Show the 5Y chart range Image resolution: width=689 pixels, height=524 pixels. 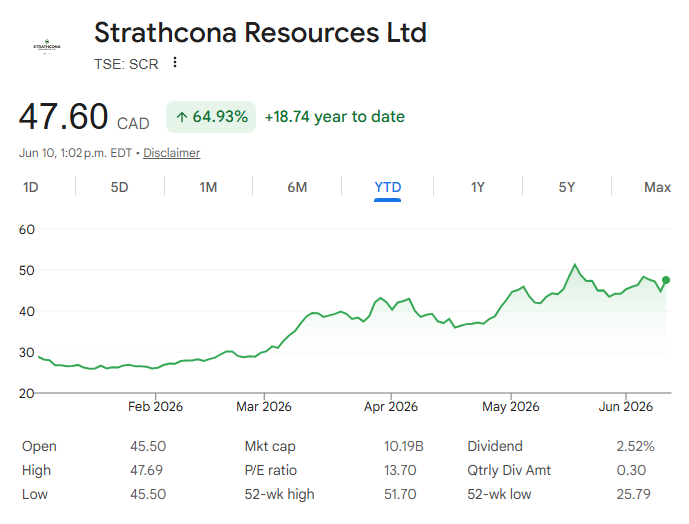(566, 187)
